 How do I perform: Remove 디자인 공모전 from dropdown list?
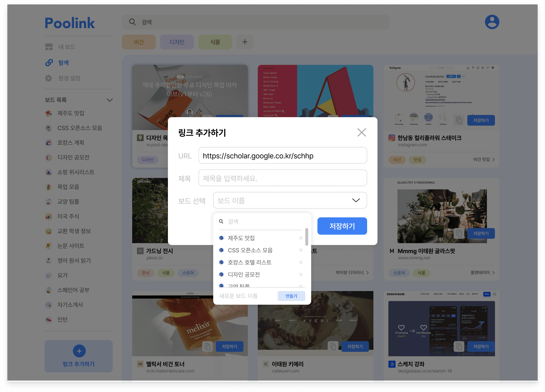click(301, 274)
